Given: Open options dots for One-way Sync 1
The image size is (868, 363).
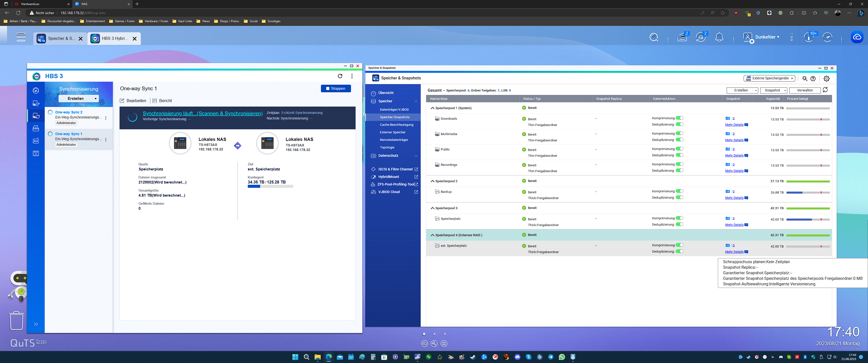Looking at the screenshot, I should click(x=106, y=139).
